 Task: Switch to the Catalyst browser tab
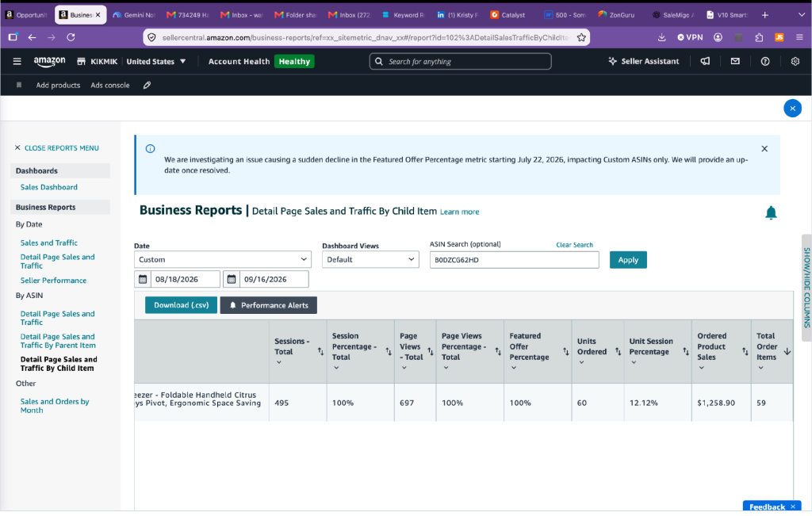click(507, 15)
